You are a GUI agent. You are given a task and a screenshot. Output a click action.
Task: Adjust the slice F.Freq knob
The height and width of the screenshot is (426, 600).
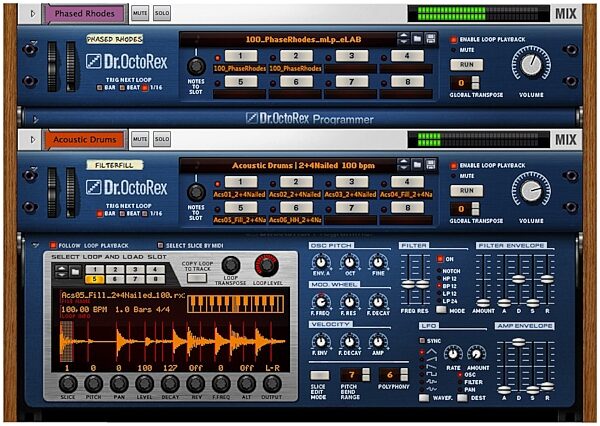click(x=221, y=383)
